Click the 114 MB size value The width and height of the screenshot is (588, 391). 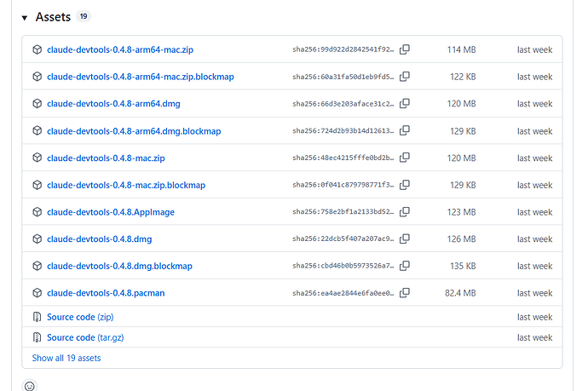461,49
